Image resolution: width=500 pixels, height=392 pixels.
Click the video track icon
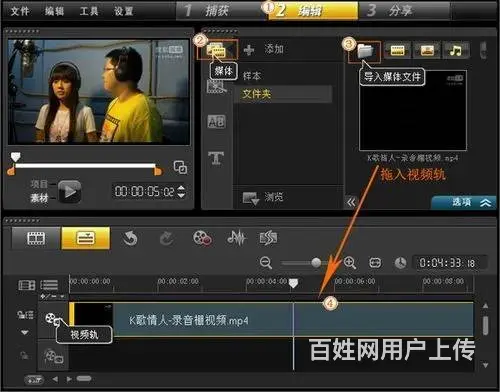(x=52, y=319)
